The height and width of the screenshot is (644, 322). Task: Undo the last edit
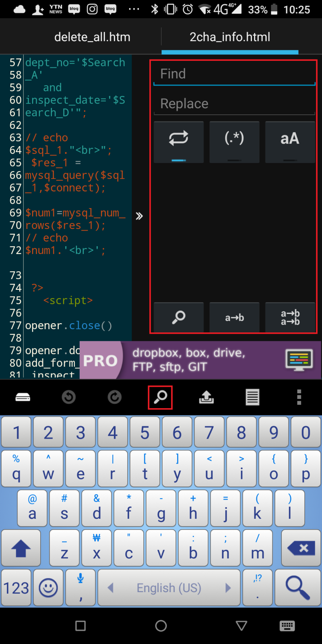coord(69,397)
